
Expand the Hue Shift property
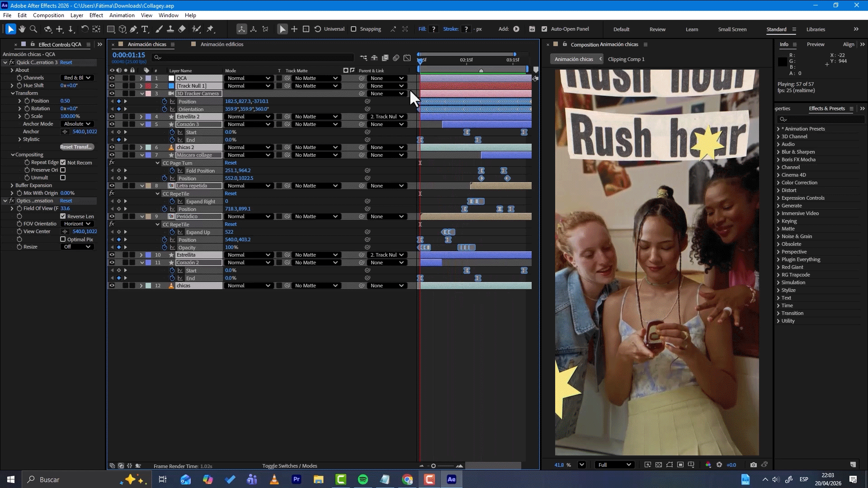pyautogui.click(x=12, y=85)
